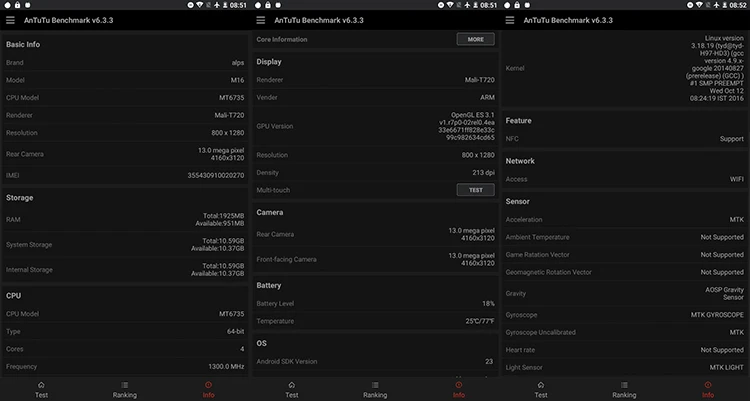Open hamburger menu in middle AnTuTu screen
This screenshot has width=750, height=401.
[x=261, y=20]
